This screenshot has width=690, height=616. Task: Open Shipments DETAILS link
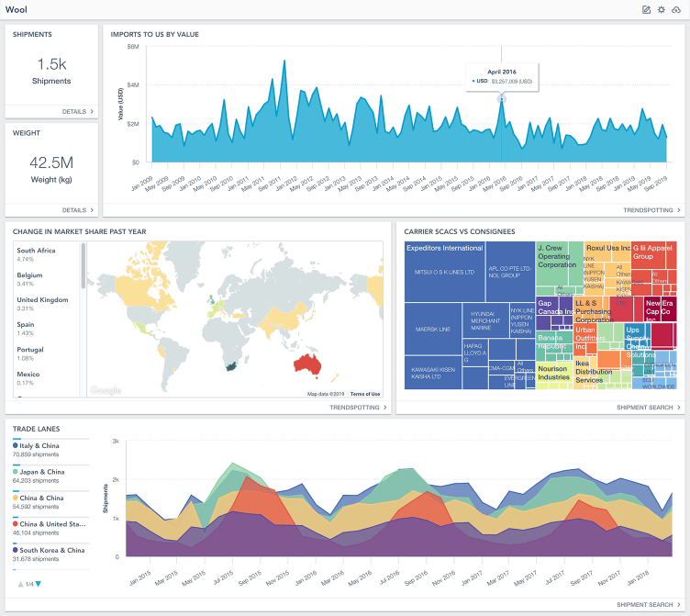[78, 111]
